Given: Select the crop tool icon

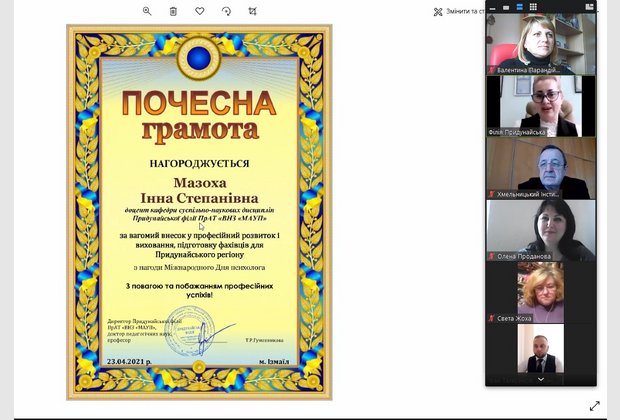Looking at the screenshot, I should pyautogui.click(x=252, y=11).
